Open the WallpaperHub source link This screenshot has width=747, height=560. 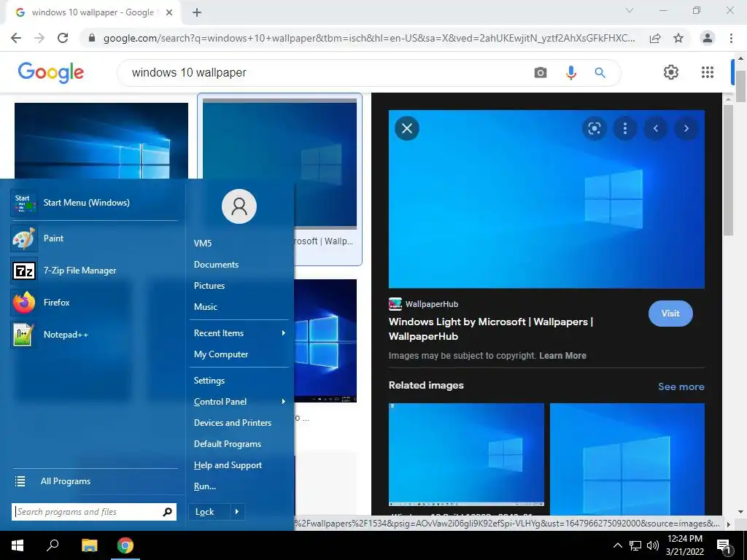tap(424, 304)
